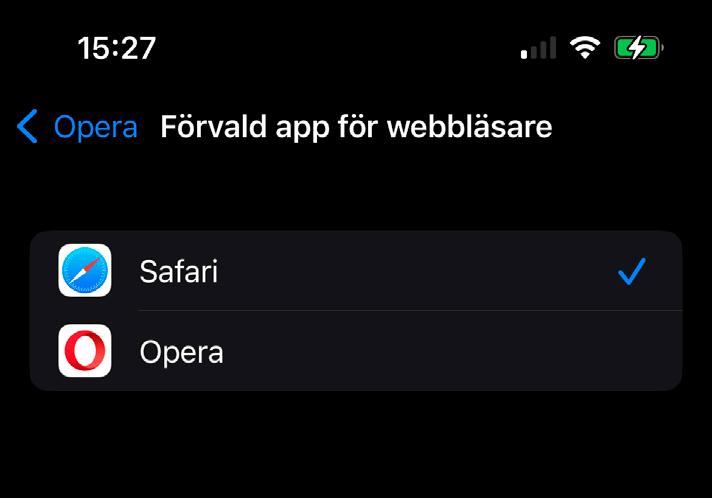Tap the webbläsare word in the header
This screenshot has width=712, height=498.
470,125
